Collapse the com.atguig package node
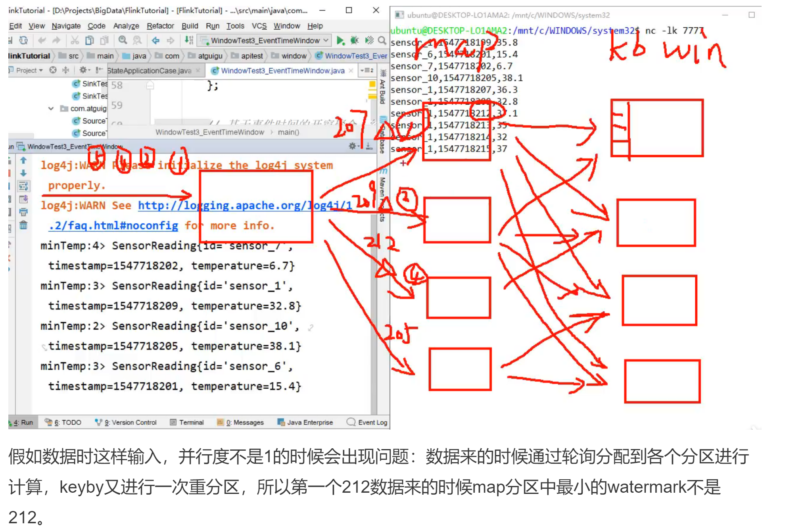The image size is (806, 532). click(x=50, y=108)
